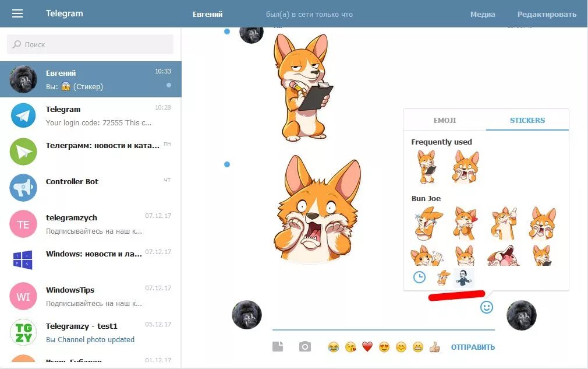This screenshot has height=369, width=588.
Task: Open Telegram chat with paper plane avatar
Action: pos(23,115)
